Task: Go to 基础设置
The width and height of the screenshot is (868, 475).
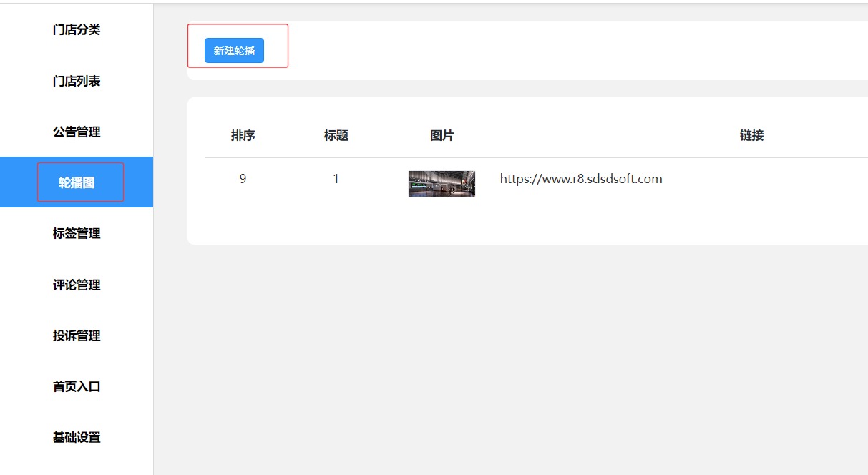Action: 77,438
